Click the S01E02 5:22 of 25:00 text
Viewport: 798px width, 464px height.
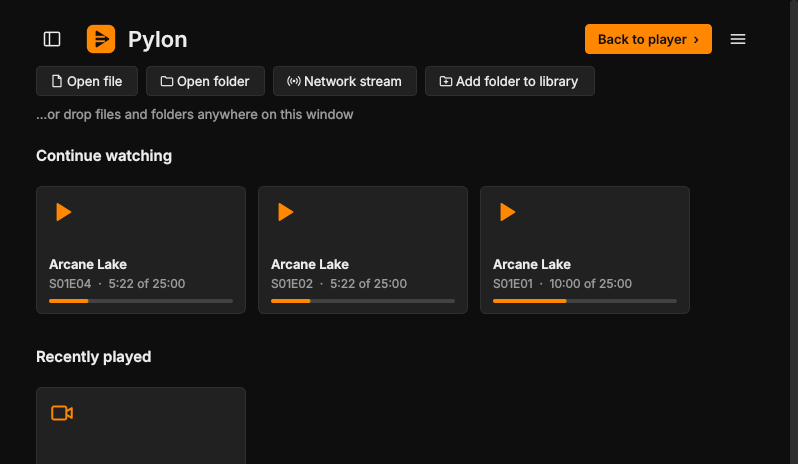(x=339, y=284)
